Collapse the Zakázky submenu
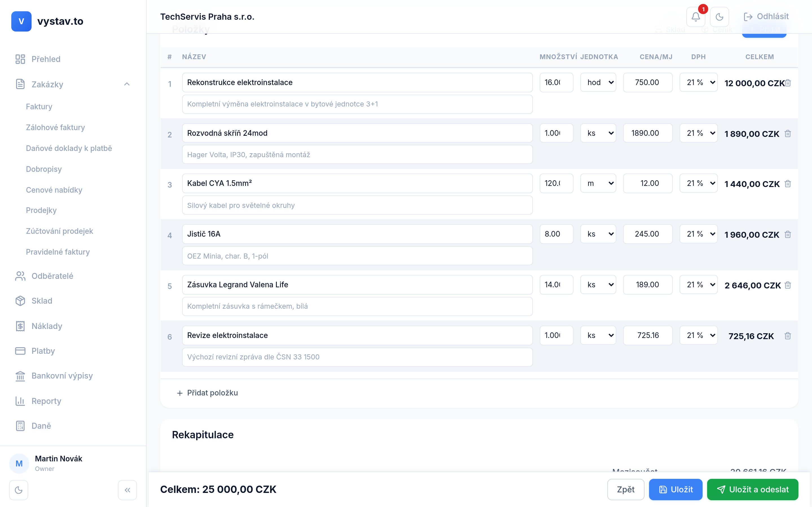Viewport: 812px width, 507px height. [x=127, y=84]
